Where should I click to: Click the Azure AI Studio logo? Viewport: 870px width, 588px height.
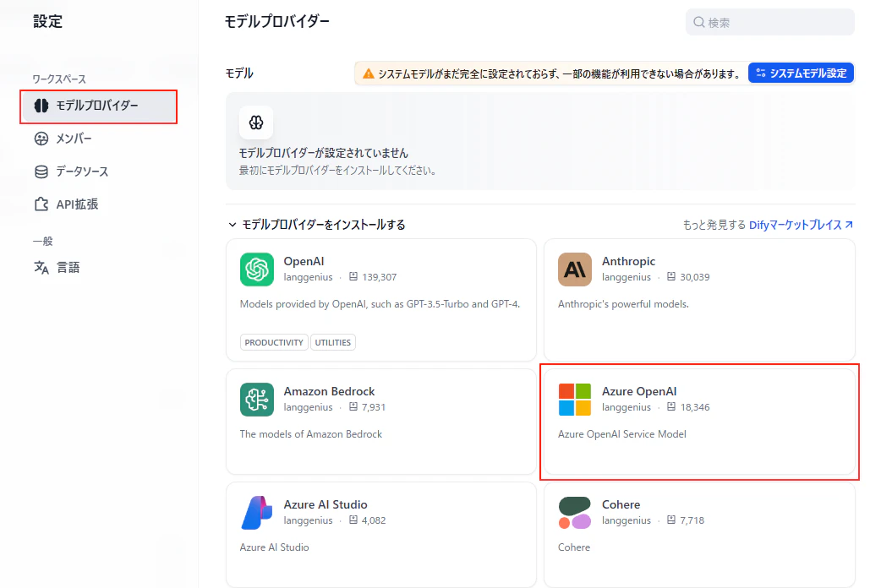click(257, 513)
